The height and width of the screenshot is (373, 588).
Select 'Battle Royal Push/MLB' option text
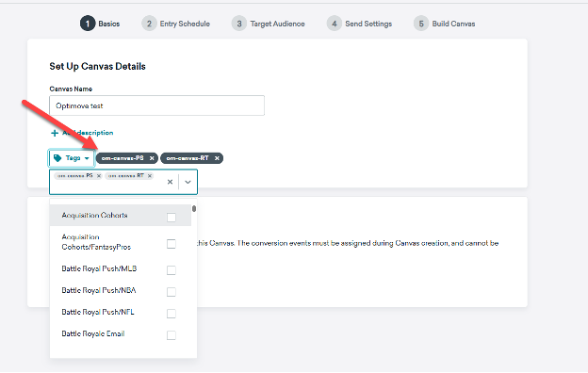[x=99, y=268]
